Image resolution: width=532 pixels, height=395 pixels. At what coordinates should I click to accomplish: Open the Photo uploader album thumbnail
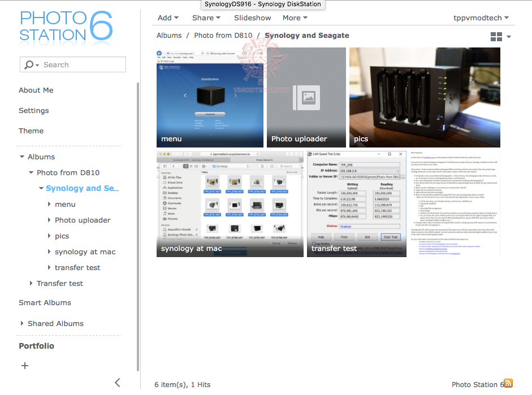(x=306, y=97)
